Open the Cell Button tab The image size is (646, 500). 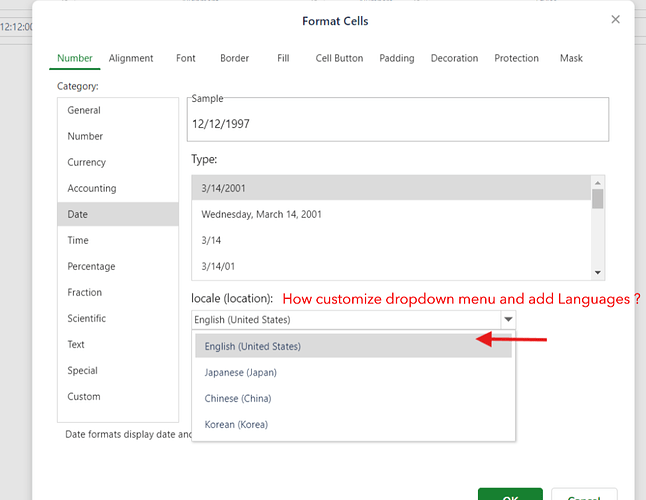(x=339, y=58)
